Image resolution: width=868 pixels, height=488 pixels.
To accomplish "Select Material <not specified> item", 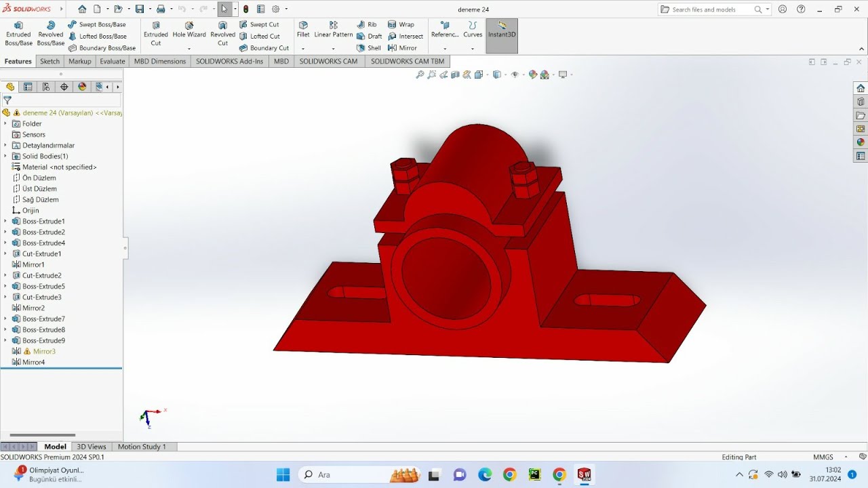I will (x=54, y=167).
